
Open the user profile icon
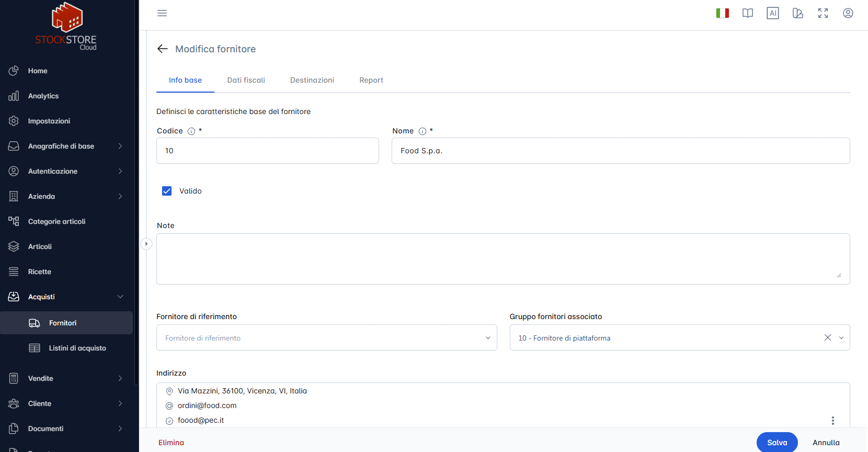click(848, 13)
